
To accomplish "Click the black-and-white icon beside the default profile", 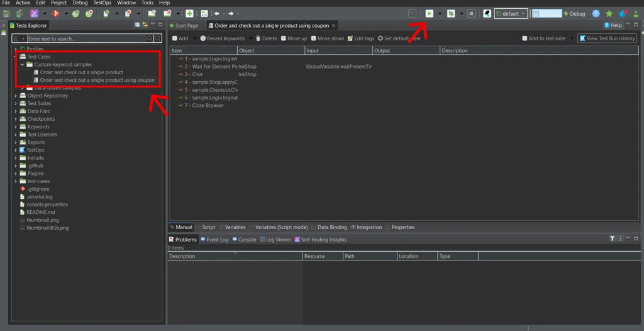I will [x=487, y=14].
